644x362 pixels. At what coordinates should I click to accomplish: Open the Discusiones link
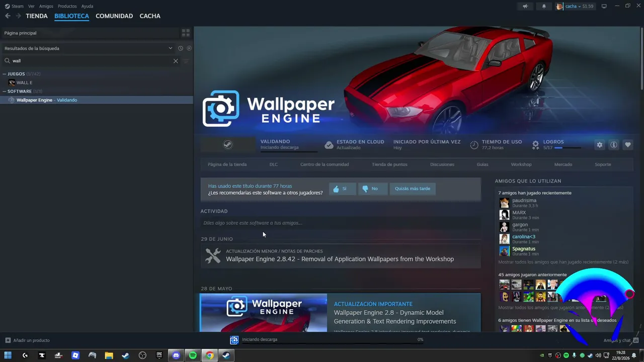coord(442,164)
